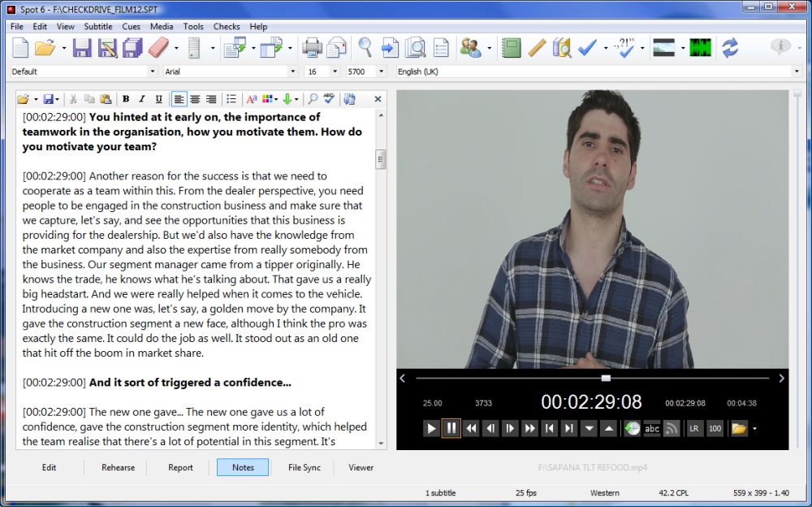
Task: Expand the open file dropdown arrow
Action: [x=63, y=48]
